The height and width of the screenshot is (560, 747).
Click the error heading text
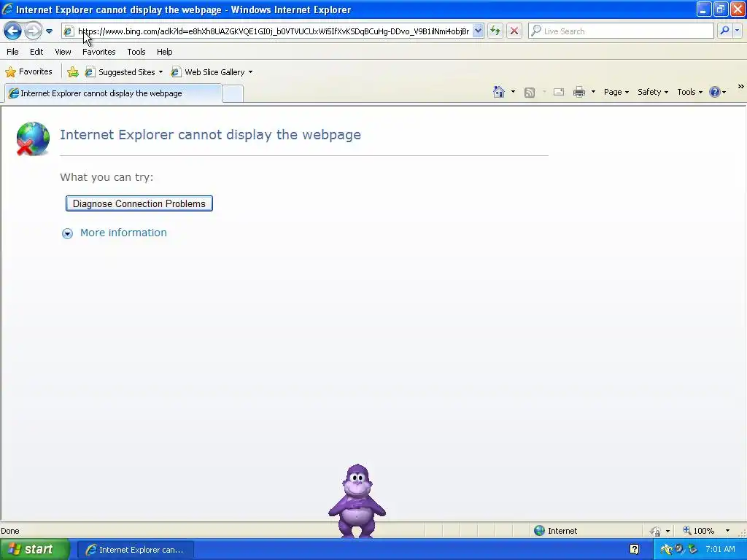pyautogui.click(x=211, y=135)
